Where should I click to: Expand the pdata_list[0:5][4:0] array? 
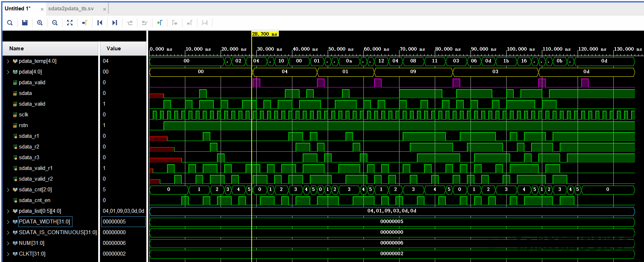point(8,211)
